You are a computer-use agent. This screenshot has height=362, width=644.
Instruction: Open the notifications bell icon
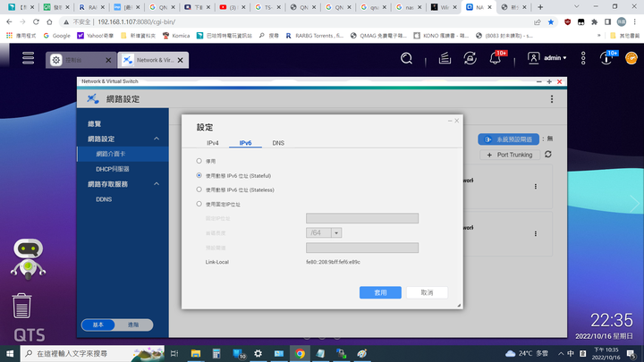click(496, 58)
